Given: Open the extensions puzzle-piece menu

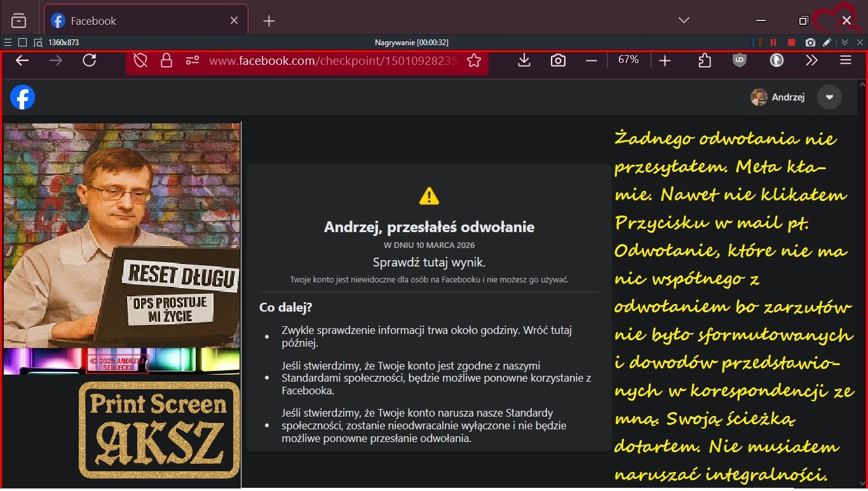Looking at the screenshot, I should tap(705, 60).
